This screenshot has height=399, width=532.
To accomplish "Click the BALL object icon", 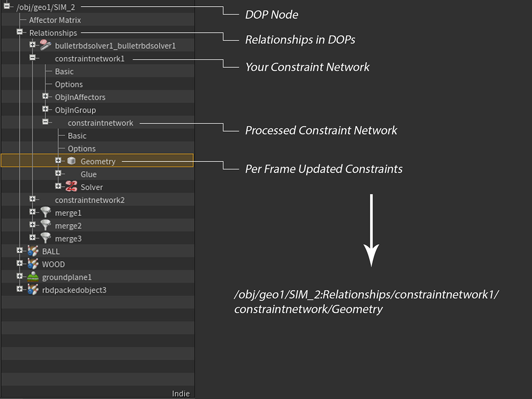I will 33,251.
